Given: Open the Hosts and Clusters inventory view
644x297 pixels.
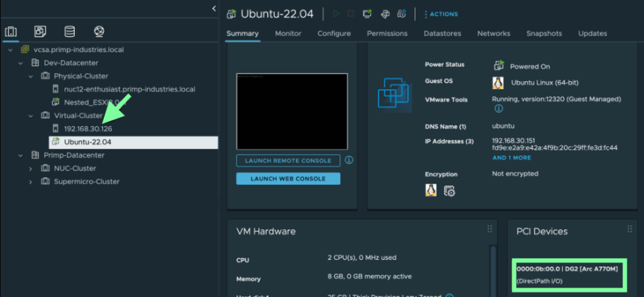Looking at the screenshot, I should (11, 31).
